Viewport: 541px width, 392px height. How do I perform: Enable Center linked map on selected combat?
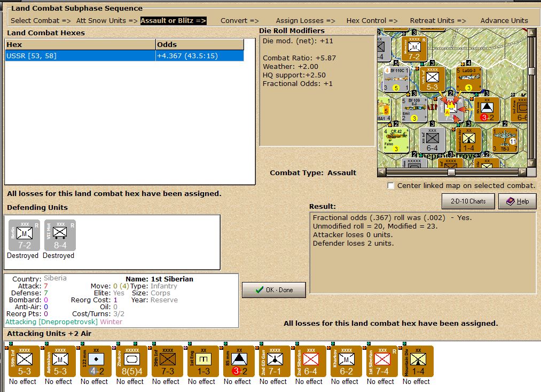[390, 186]
